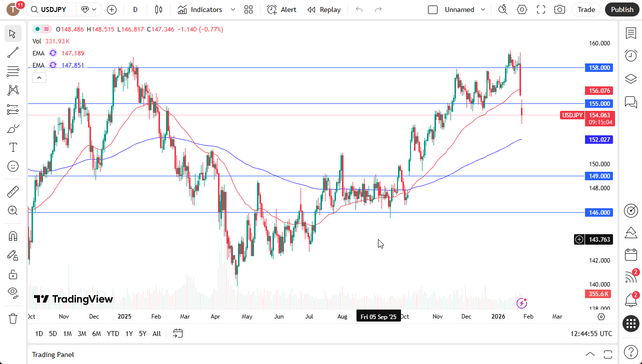This screenshot has width=642, height=364.
Task: Open the compare or add symbol button
Action: [x=112, y=9]
